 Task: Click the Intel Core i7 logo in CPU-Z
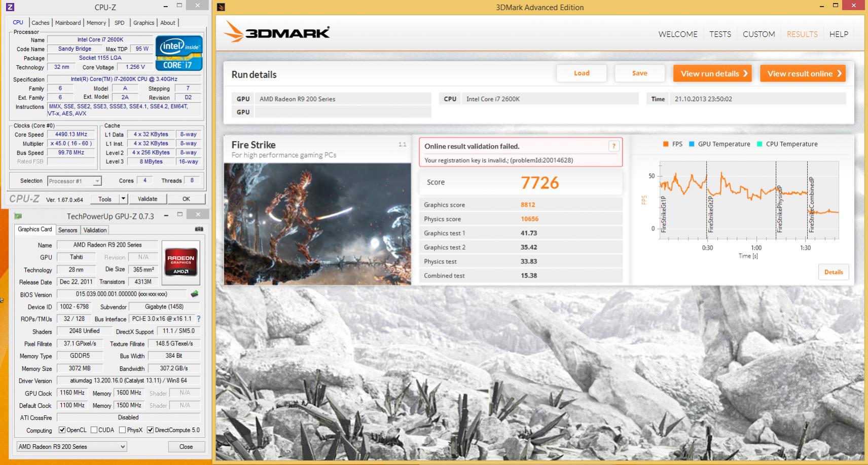coord(179,53)
